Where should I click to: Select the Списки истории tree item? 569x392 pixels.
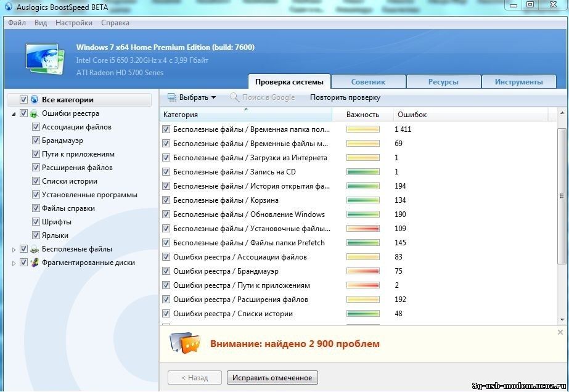pos(69,181)
